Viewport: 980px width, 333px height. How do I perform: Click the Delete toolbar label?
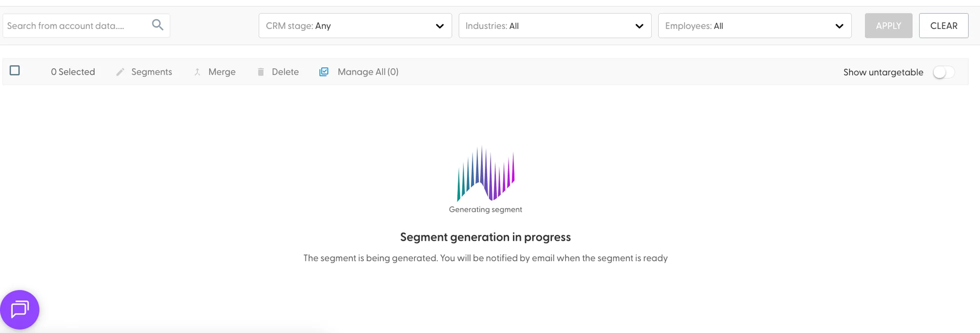(285, 72)
